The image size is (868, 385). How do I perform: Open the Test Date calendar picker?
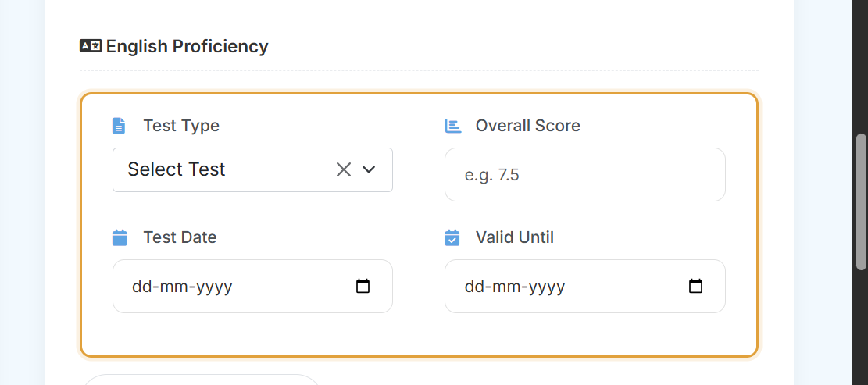pos(363,287)
